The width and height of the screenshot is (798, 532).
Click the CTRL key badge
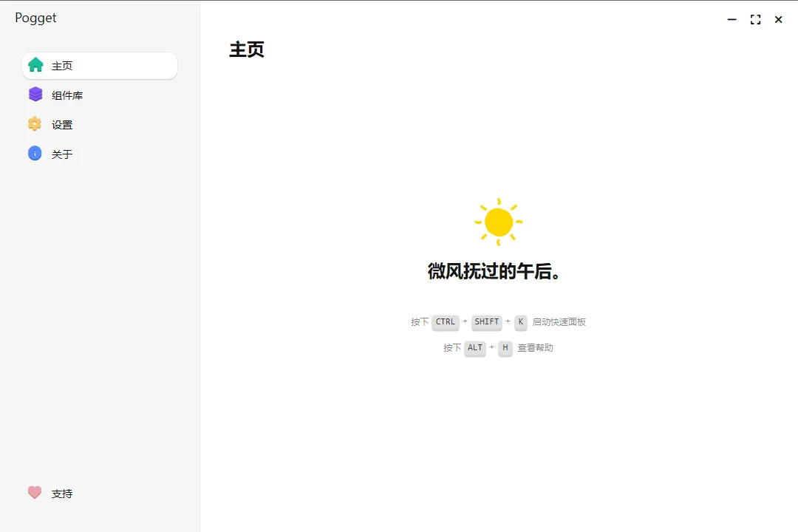click(x=446, y=322)
